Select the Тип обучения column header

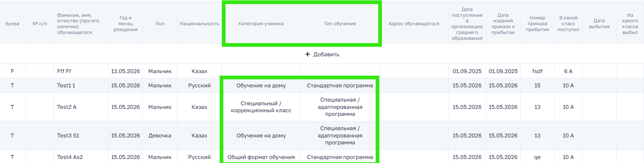pos(340,24)
